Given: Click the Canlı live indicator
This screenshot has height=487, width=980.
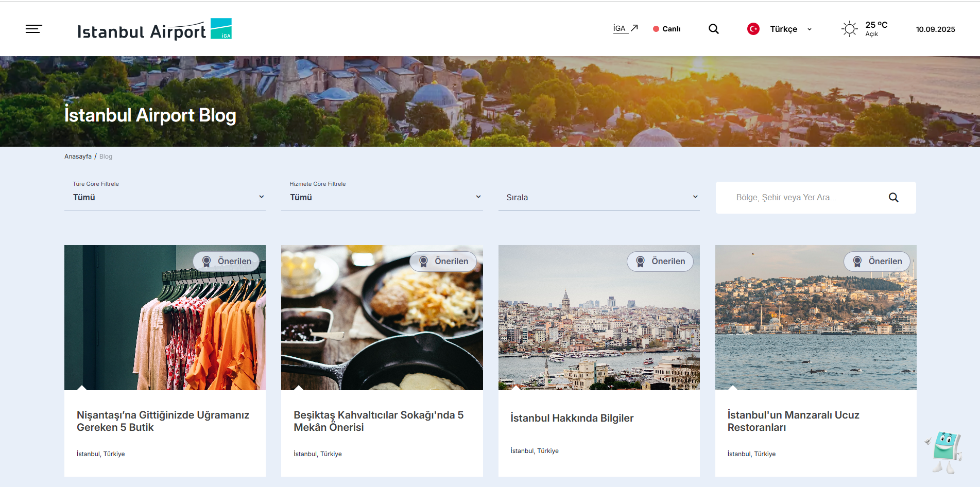Looking at the screenshot, I should point(667,29).
